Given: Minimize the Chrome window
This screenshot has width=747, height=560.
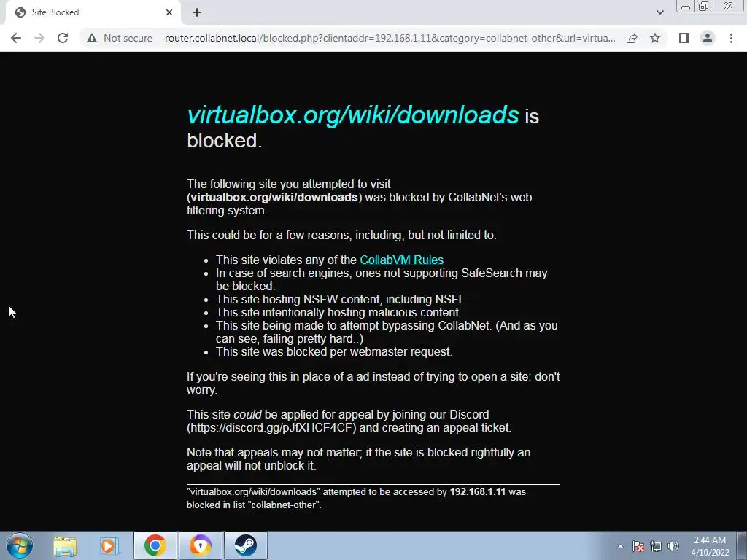Looking at the screenshot, I should point(686,7).
